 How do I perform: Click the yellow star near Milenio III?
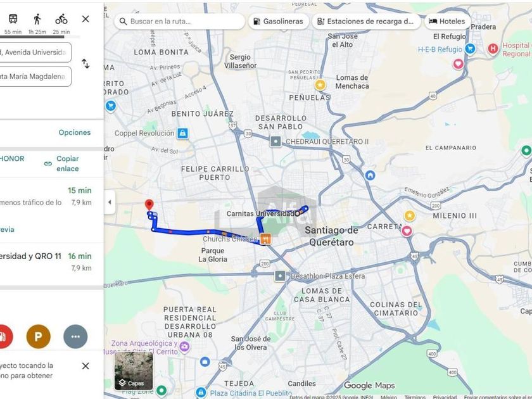(410, 216)
